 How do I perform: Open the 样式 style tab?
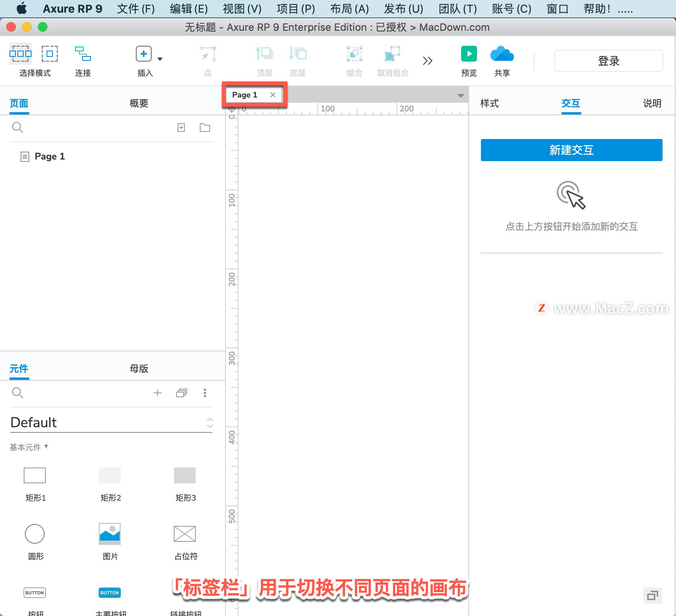pyautogui.click(x=490, y=103)
